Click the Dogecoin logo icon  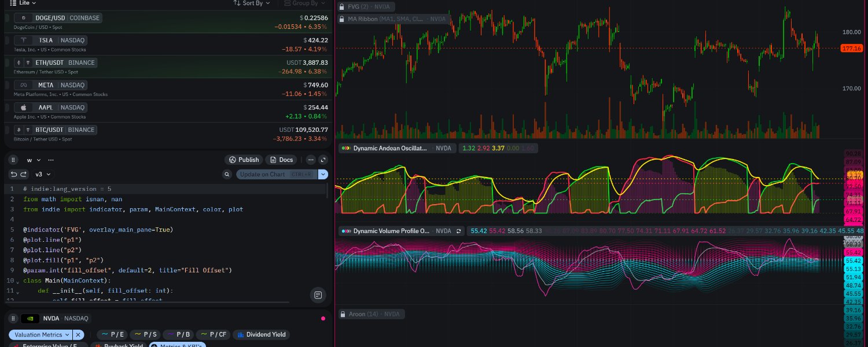[24, 18]
